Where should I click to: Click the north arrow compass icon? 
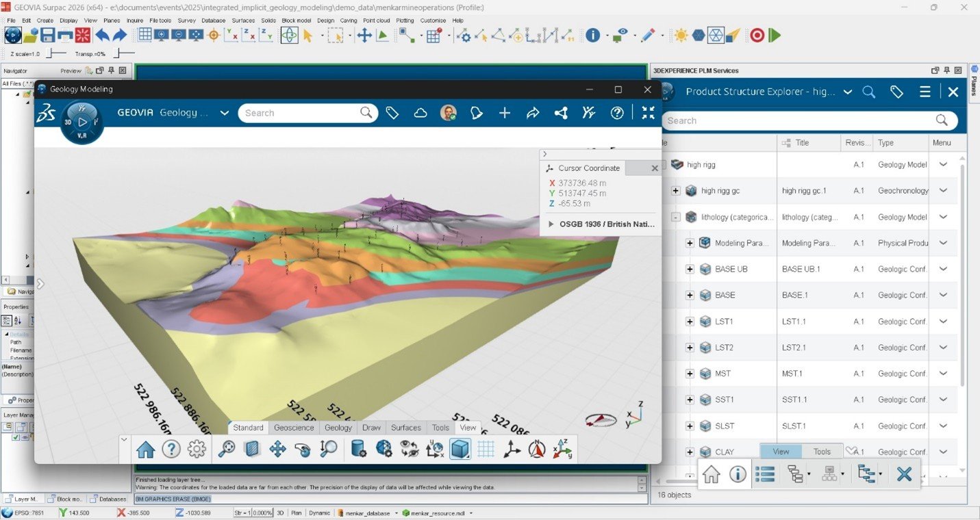(537, 449)
